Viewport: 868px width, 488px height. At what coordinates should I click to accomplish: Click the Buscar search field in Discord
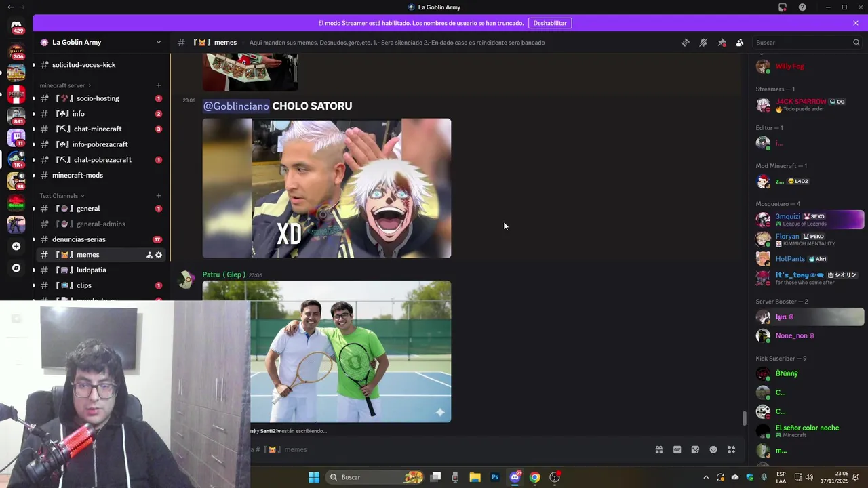(x=807, y=42)
